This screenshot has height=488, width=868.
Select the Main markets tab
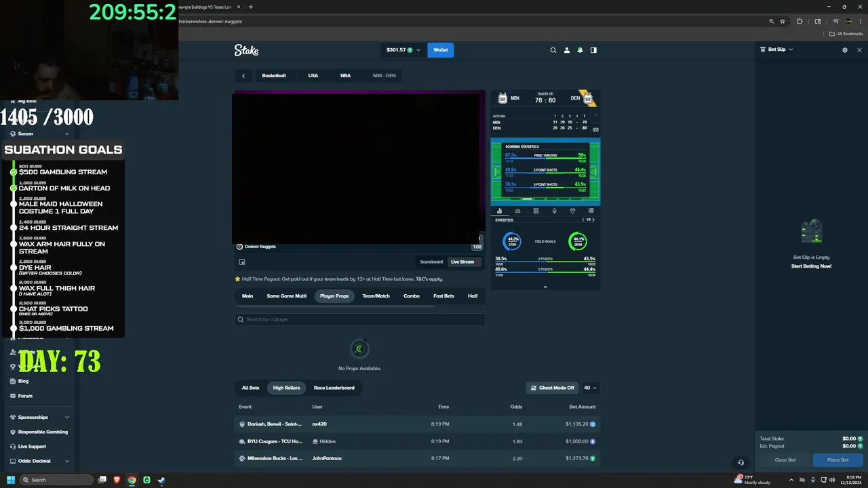pos(248,296)
